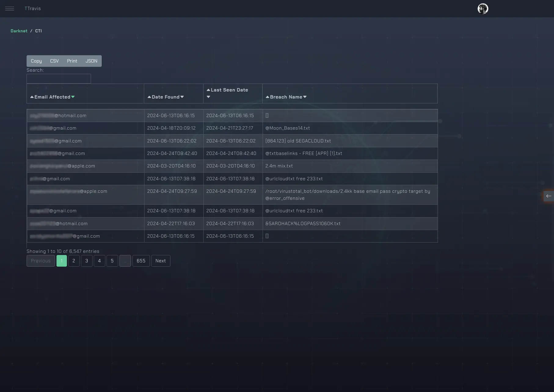The image size is (554, 392).
Task: Select the virustotal_bot downloads breach cell
Action: click(x=350, y=195)
